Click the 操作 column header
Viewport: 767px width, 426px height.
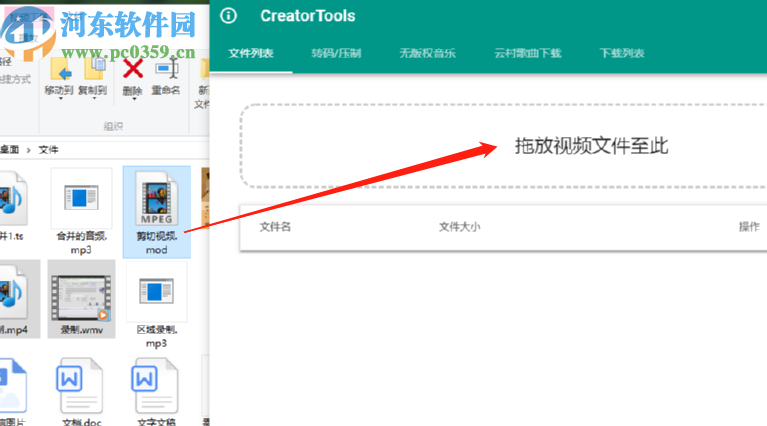(x=749, y=226)
